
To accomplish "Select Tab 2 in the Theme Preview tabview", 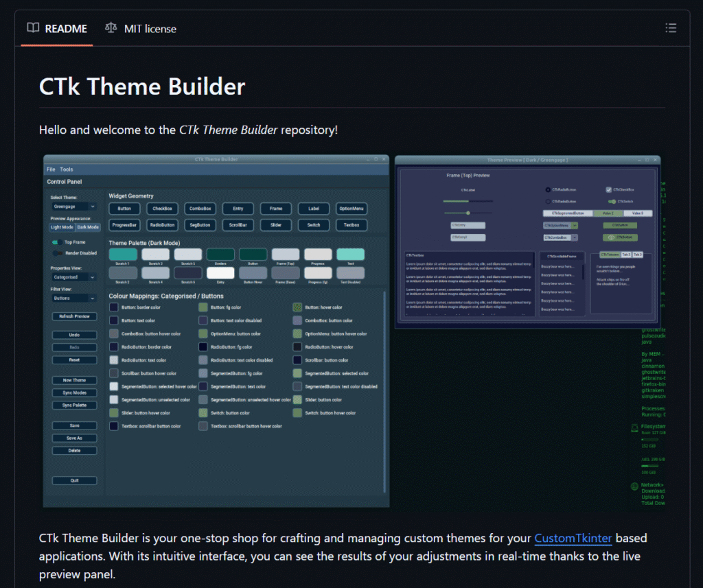I will (x=626, y=255).
